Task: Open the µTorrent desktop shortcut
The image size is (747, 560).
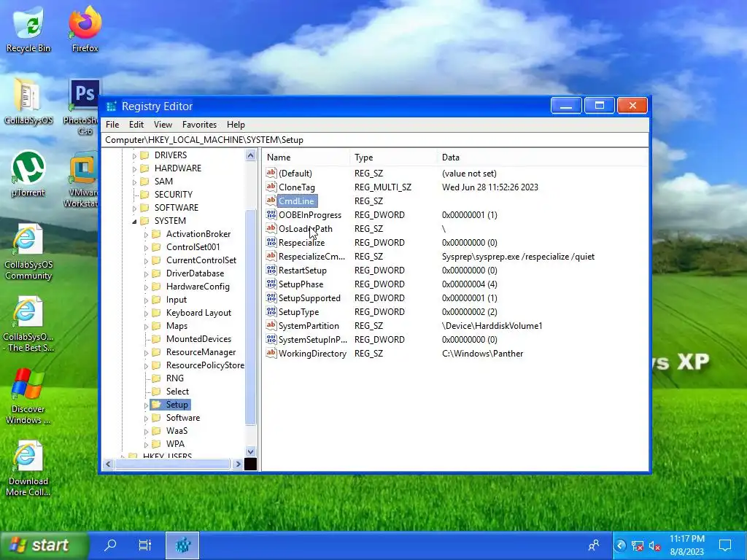Action: click(x=28, y=174)
